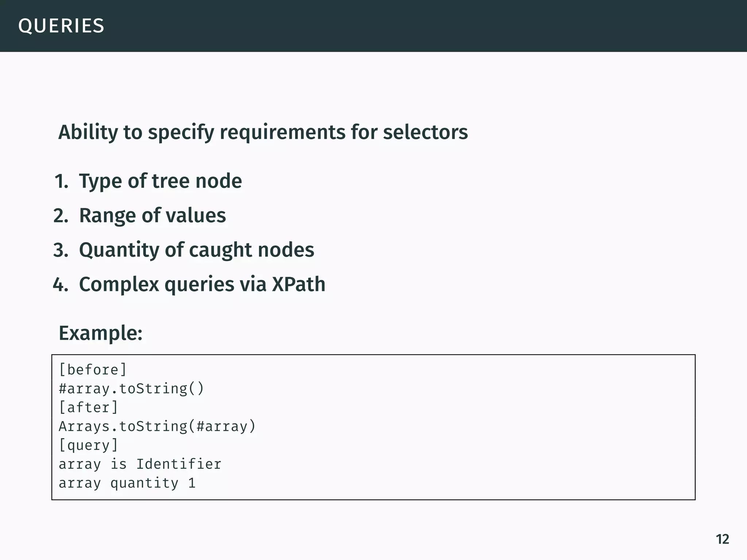This screenshot has width=747, height=560.
Task: Click the [after] line in code box
Action: click(x=89, y=408)
